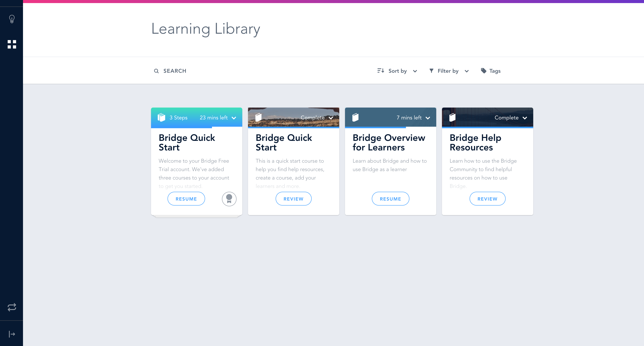
Task: Open the Sort by dropdown
Action: tap(397, 71)
